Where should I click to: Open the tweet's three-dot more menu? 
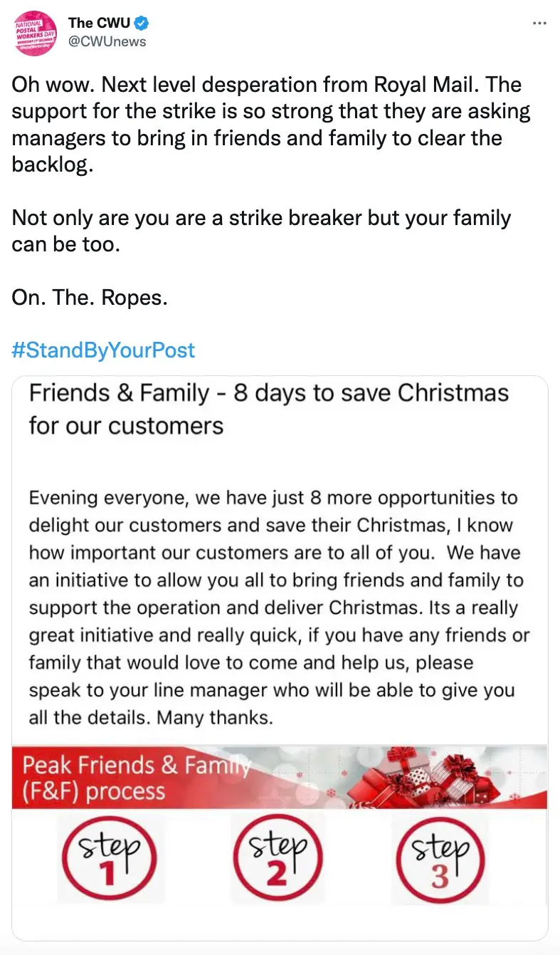540,24
